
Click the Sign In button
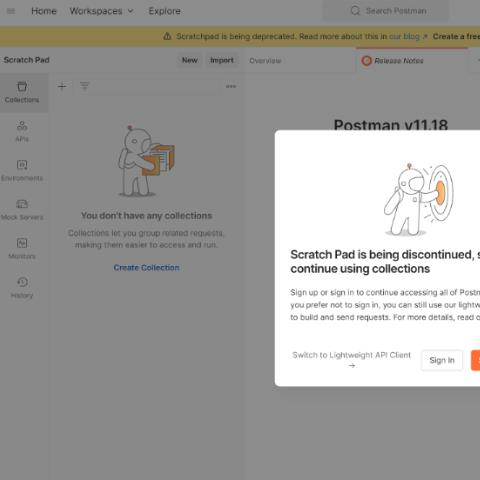pyautogui.click(x=442, y=360)
